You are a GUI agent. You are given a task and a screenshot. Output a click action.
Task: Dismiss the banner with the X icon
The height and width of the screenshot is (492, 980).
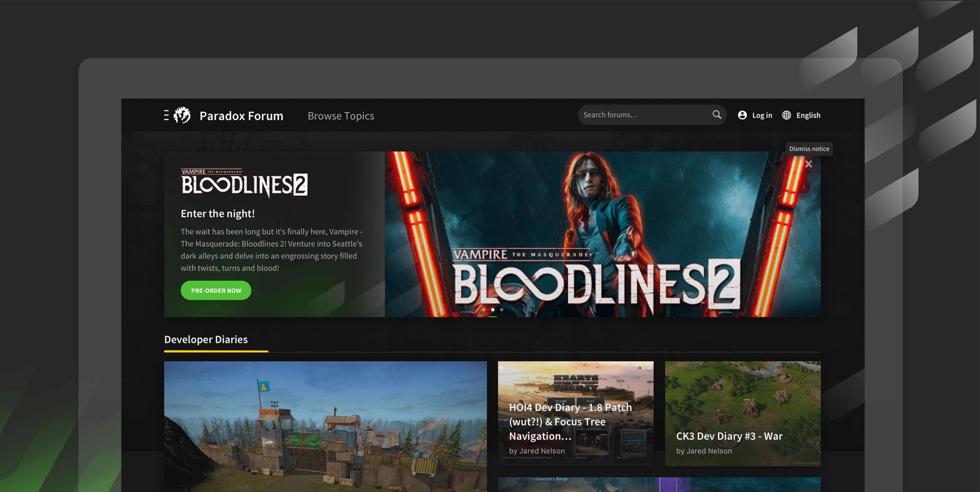[808, 164]
